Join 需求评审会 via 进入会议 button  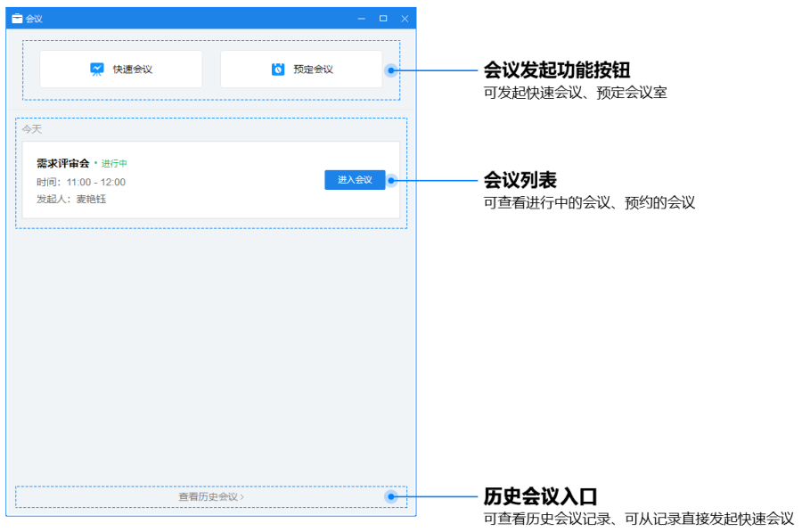pyautogui.click(x=355, y=179)
